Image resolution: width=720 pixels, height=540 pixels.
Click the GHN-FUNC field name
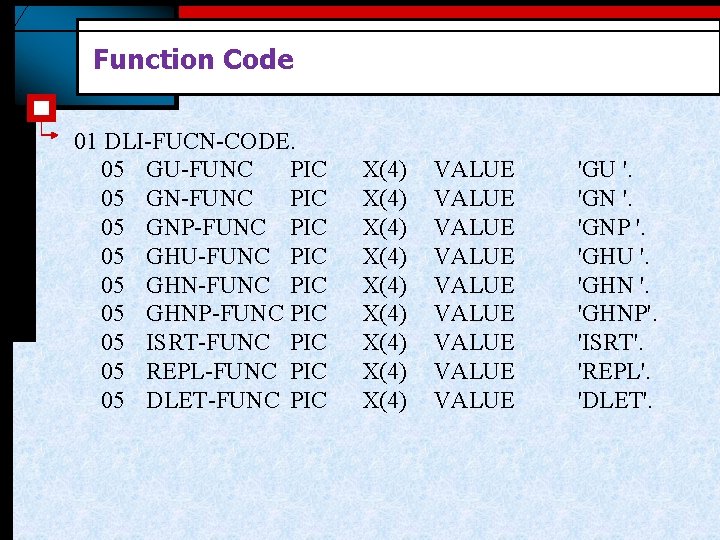(208, 285)
